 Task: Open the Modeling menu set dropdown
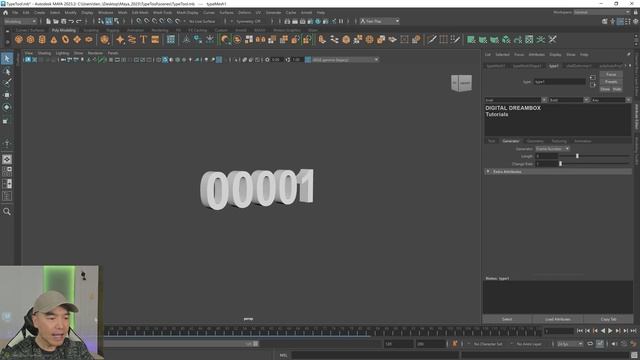click(20, 21)
